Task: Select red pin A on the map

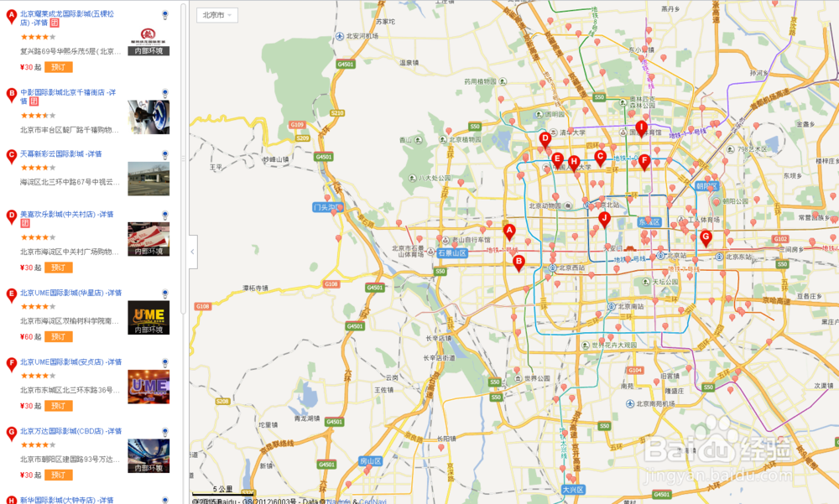Action: 509,231
